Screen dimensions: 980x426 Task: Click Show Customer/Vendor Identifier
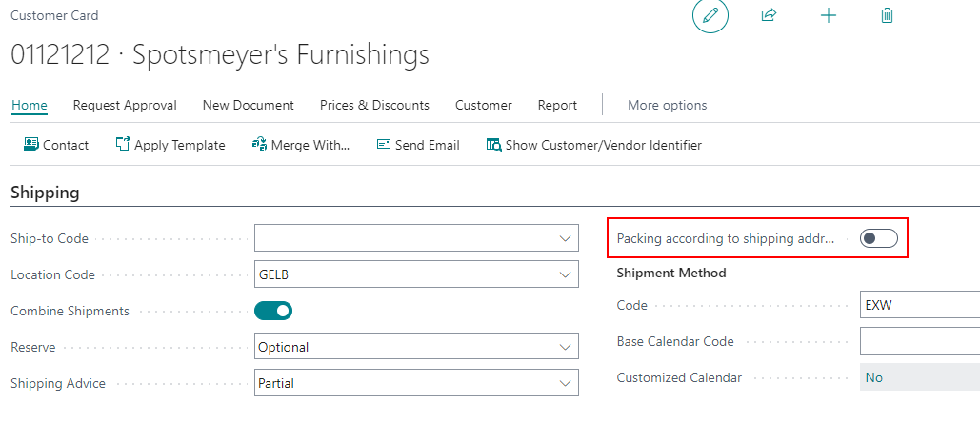click(x=594, y=145)
